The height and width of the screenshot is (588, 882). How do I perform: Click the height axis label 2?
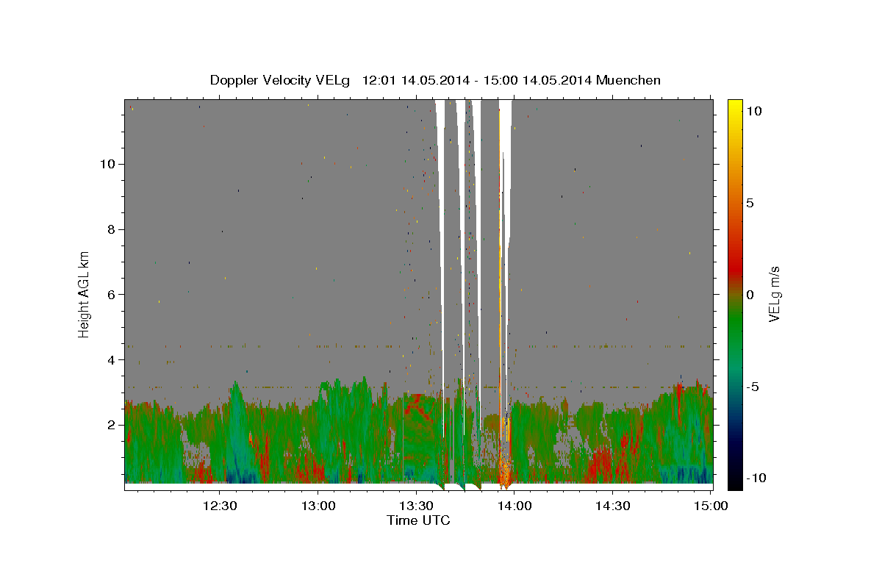coord(111,425)
